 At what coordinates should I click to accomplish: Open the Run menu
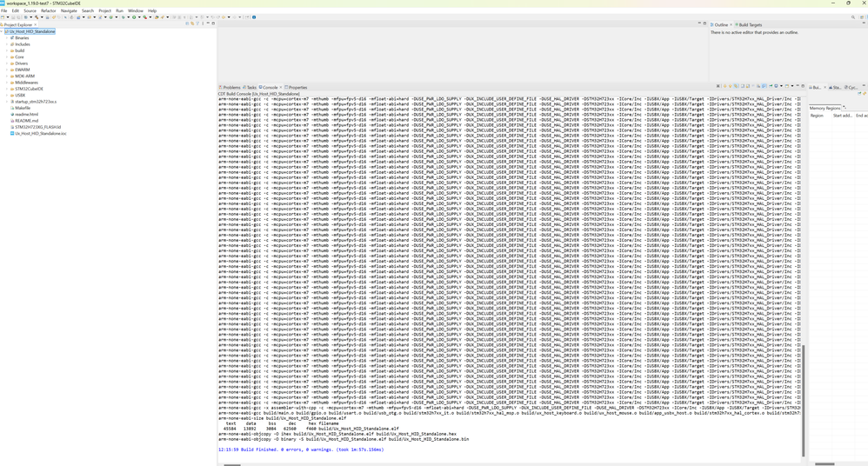119,10
